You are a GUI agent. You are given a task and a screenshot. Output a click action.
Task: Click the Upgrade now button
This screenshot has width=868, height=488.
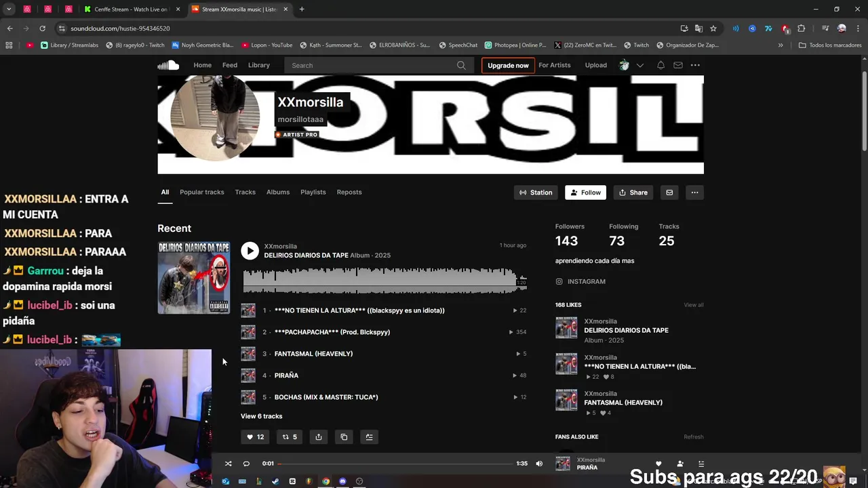pyautogui.click(x=508, y=66)
